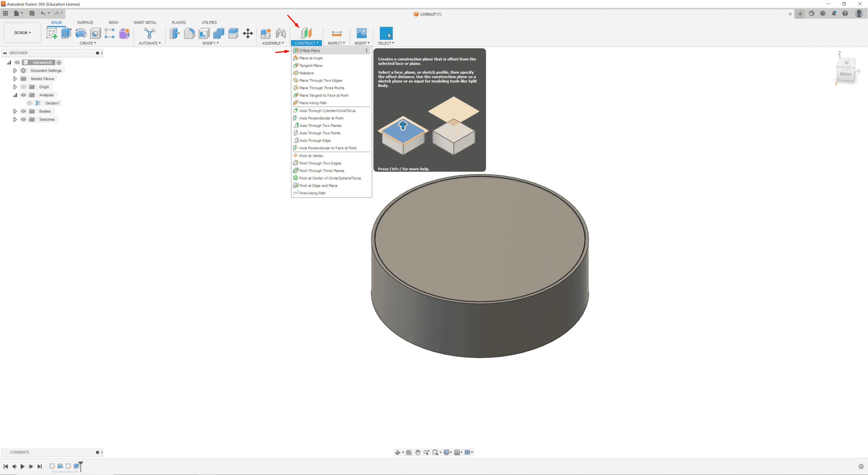The height and width of the screenshot is (475, 868).
Task: Select Point at Vertex menu item
Action: (331, 156)
